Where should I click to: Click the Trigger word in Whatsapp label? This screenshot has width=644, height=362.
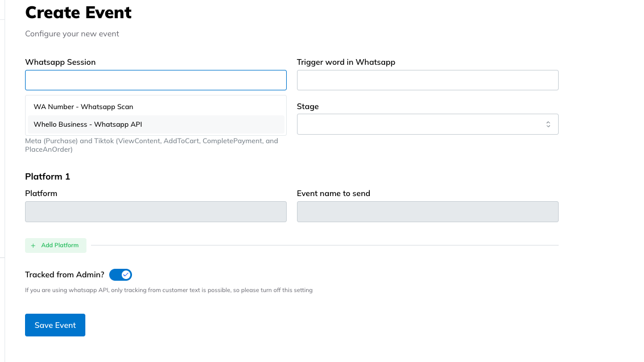click(346, 62)
